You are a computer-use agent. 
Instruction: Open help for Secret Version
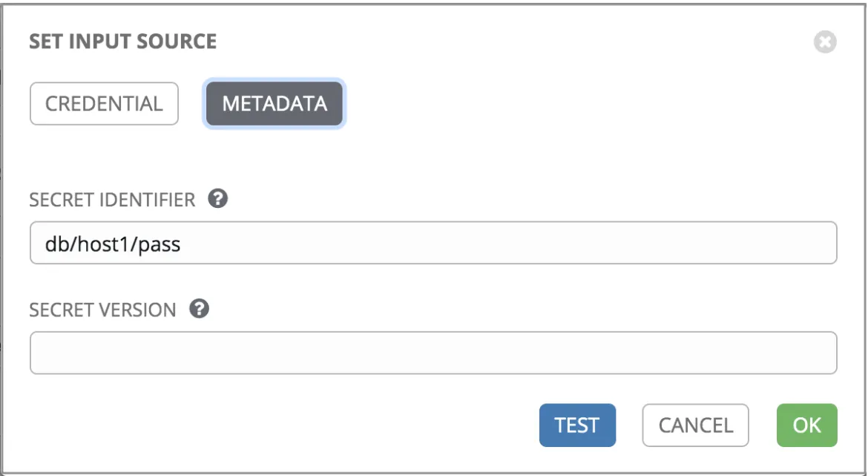tap(200, 309)
